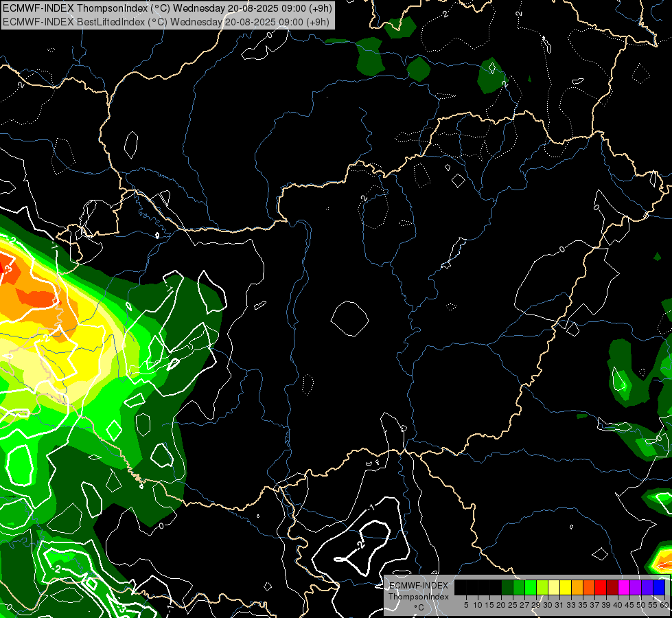Click legend tick value 20
This screenshot has height=618, width=672.
tap(501, 605)
